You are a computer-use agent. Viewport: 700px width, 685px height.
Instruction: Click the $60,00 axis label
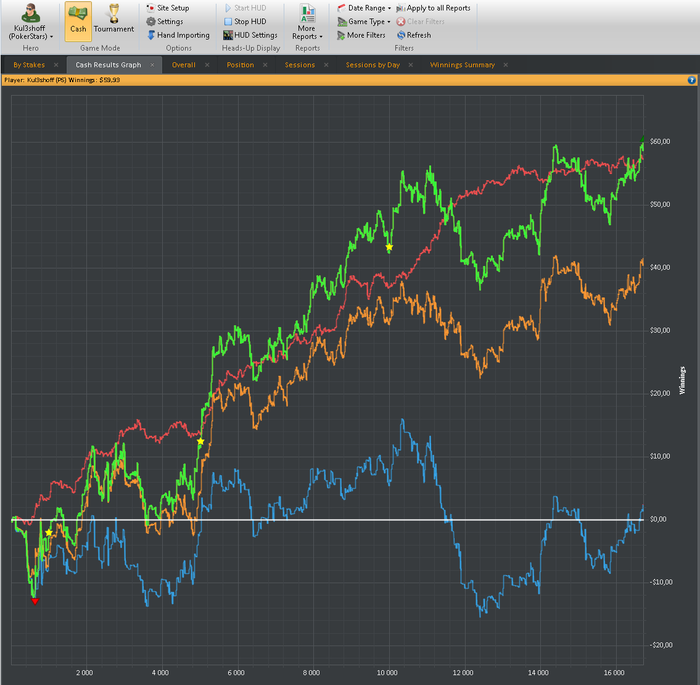pyautogui.click(x=660, y=142)
